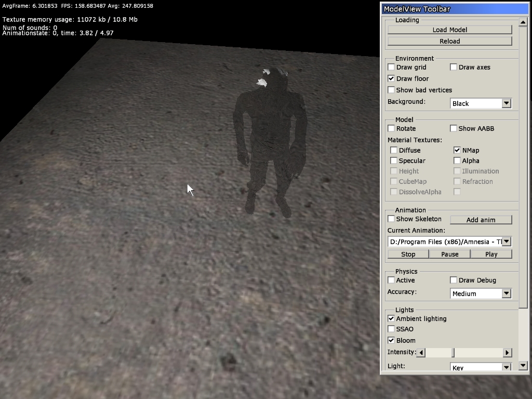Disable the NMap texture checkbox

(457, 150)
